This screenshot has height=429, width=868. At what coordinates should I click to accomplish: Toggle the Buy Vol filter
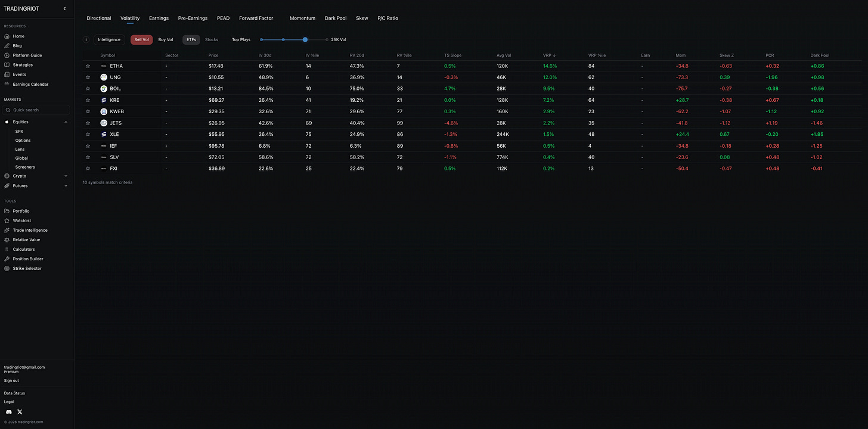(x=166, y=40)
